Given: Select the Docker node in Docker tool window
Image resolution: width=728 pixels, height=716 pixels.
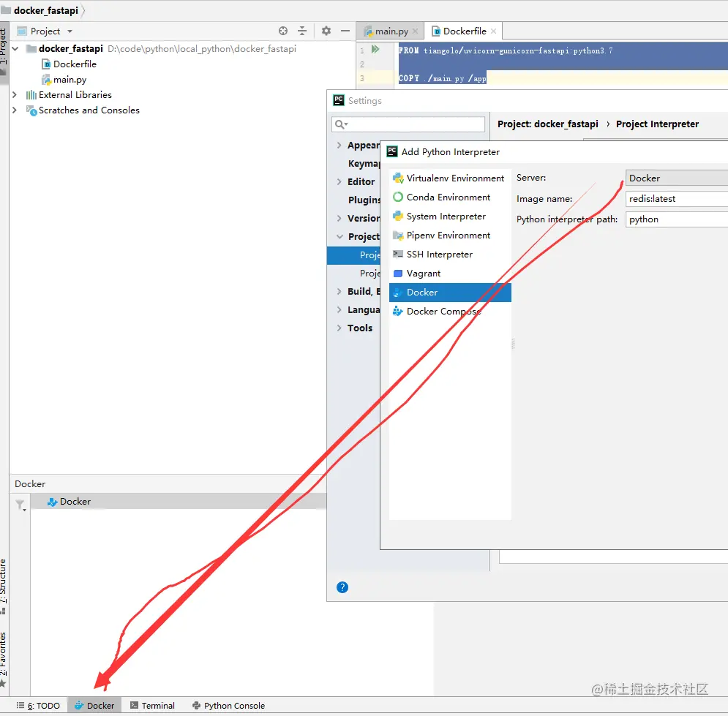Looking at the screenshot, I should [x=70, y=502].
